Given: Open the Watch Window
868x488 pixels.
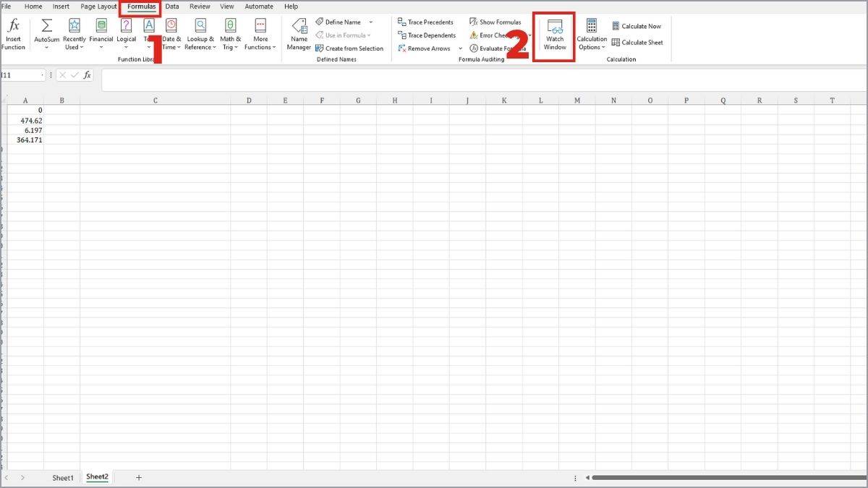Looking at the screenshot, I should (x=555, y=35).
